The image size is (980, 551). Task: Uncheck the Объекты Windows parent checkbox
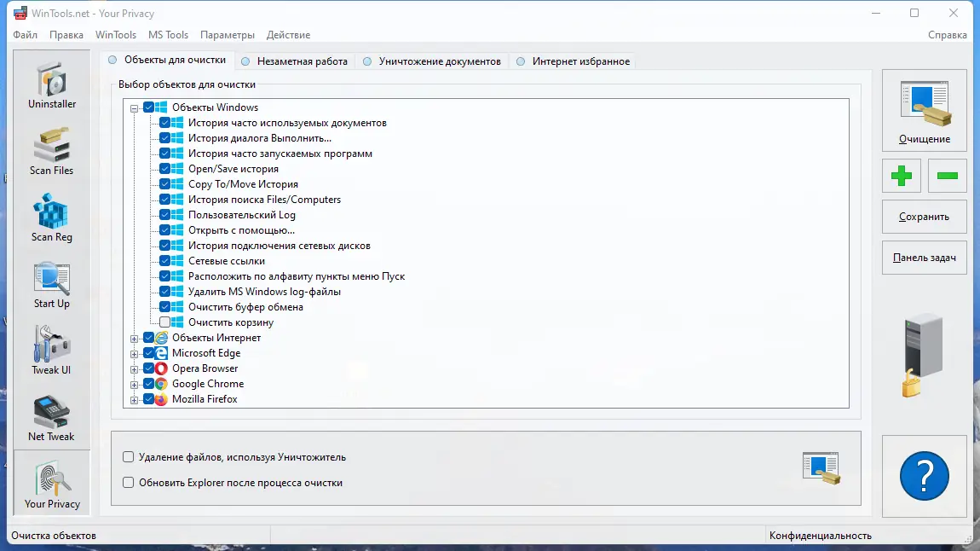tap(149, 107)
